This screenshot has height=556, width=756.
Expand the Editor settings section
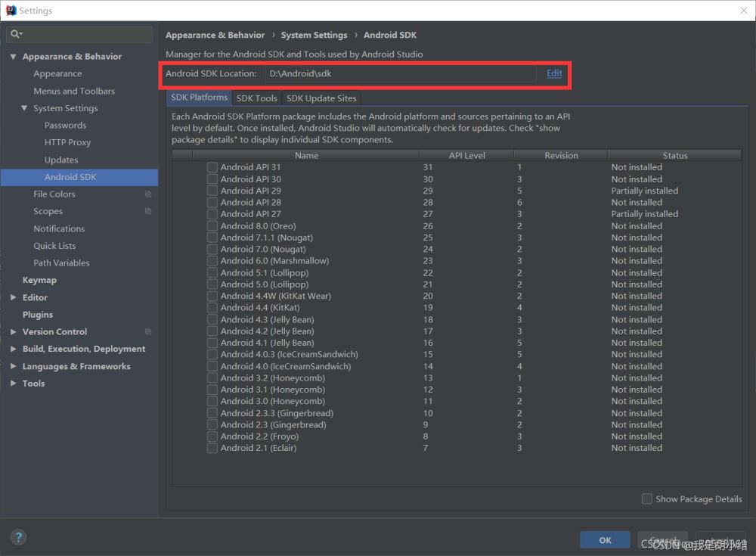coord(13,297)
